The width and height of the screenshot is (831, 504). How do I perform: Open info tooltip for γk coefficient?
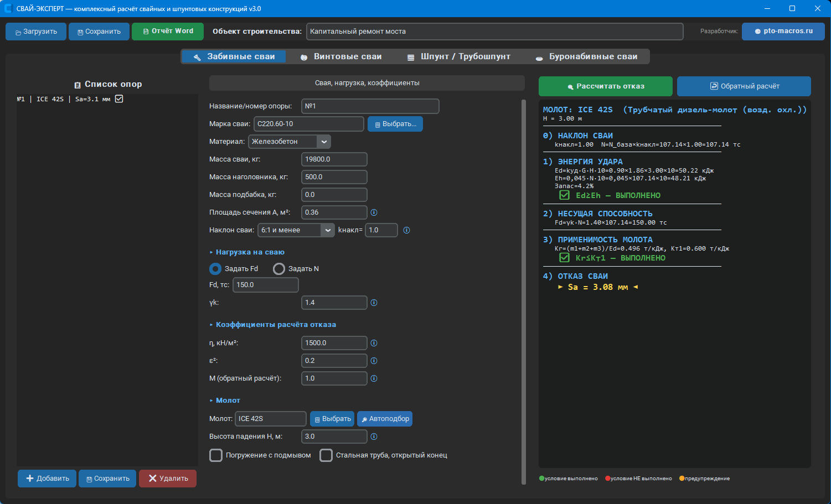tap(374, 303)
